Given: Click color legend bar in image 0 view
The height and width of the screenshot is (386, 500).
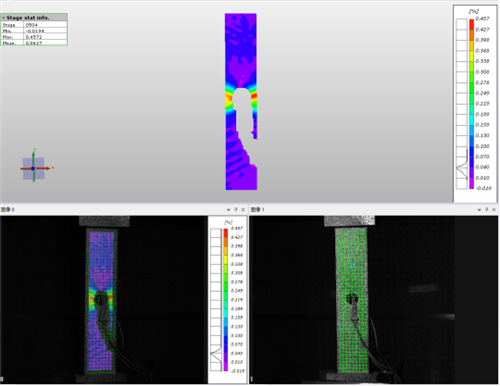Looking at the screenshot, I should pos(226,300).
